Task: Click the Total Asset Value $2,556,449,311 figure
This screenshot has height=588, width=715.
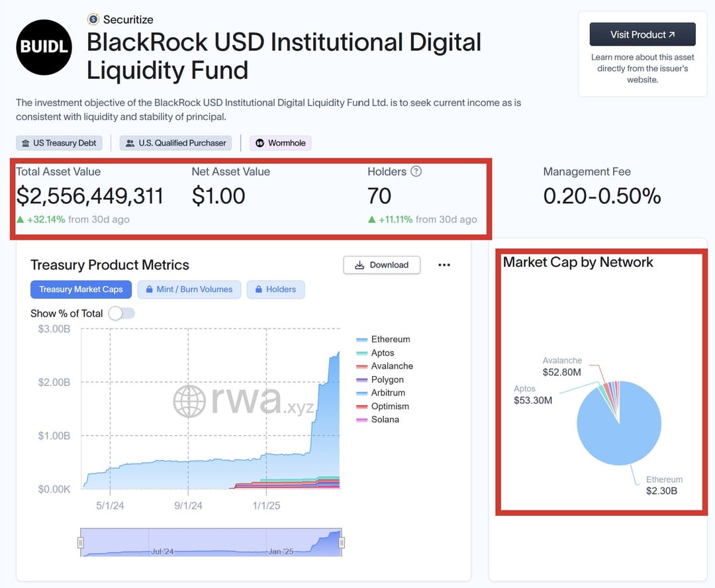Action: 89,196
